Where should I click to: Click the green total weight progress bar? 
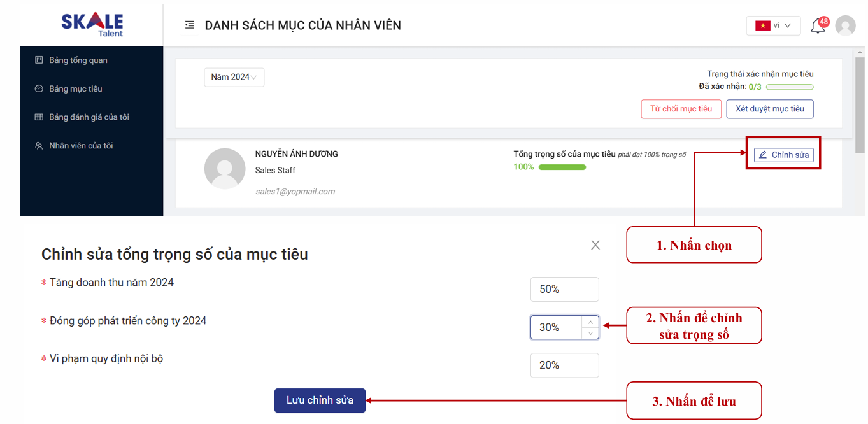click(562, 167)
